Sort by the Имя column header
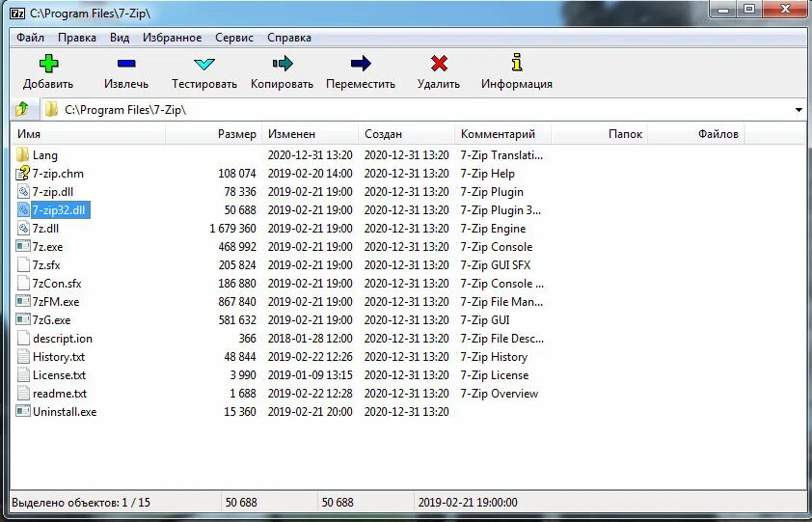Image resolution: width=812 pixels, height=522 pixels. tap(88, 134)
